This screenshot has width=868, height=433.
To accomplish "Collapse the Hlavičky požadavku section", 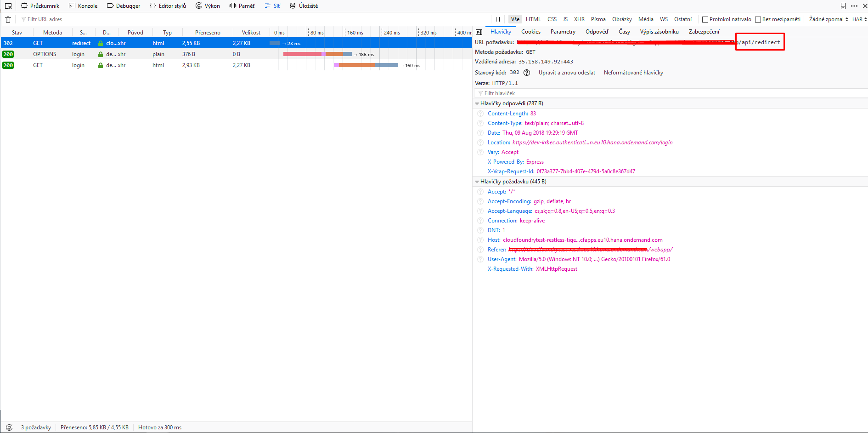I will coord(477,182).
